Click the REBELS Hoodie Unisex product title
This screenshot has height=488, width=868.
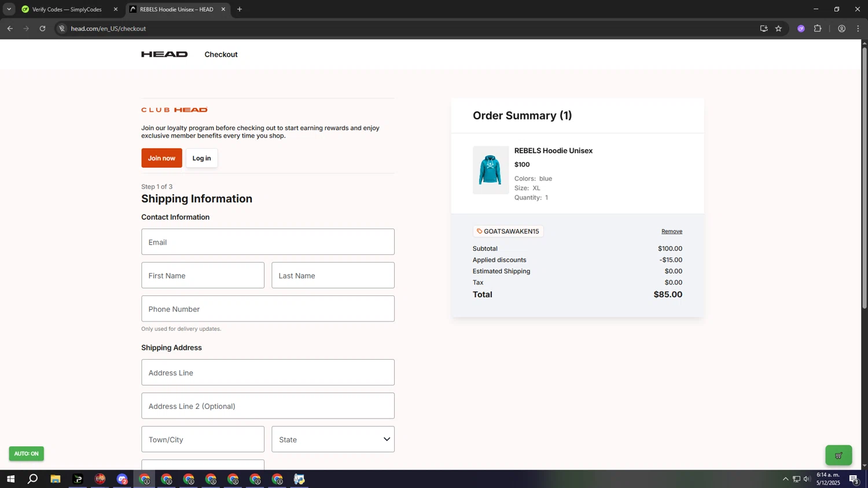tap(553, 151)
